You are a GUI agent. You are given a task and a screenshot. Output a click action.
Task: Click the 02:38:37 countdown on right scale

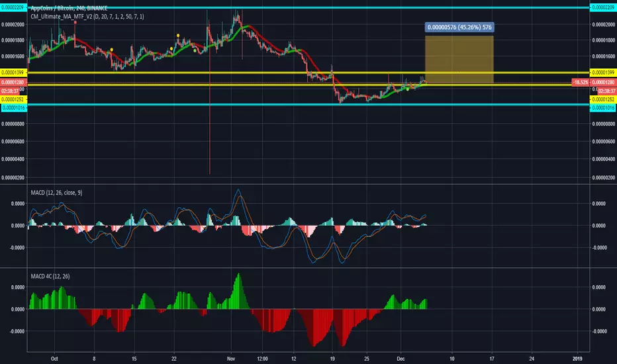tap(607, 91)
